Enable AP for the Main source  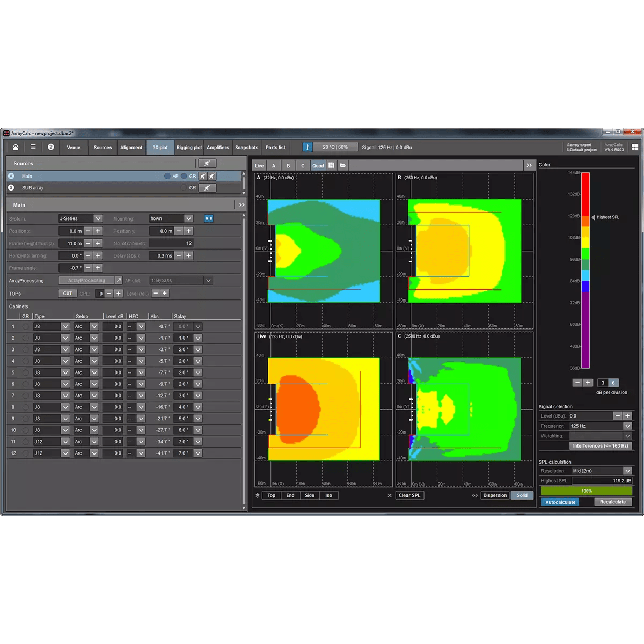coord(167,176)
